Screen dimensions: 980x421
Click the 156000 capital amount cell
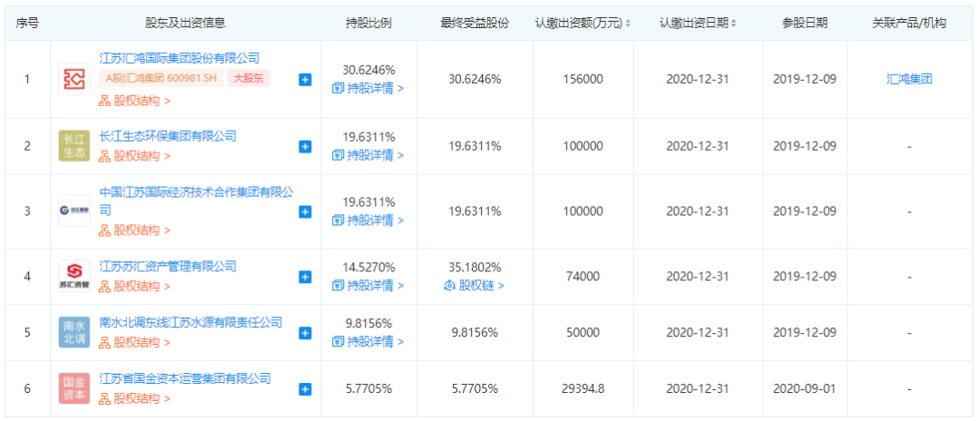point(583,79)
